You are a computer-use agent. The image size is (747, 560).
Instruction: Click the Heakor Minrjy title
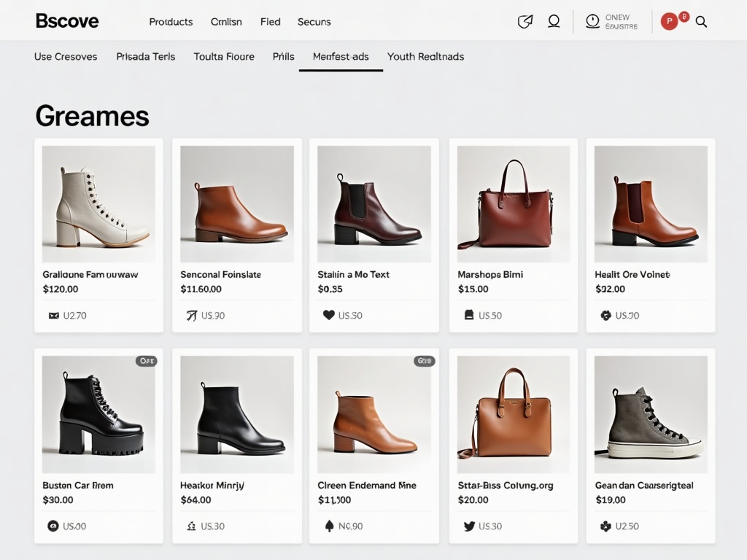(212, 485)
